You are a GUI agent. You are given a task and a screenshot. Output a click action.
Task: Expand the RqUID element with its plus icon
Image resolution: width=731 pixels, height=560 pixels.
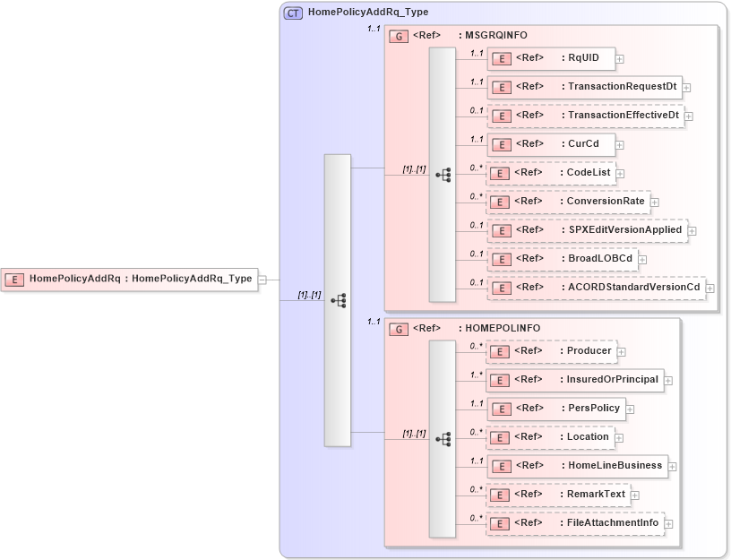point(617,58)
